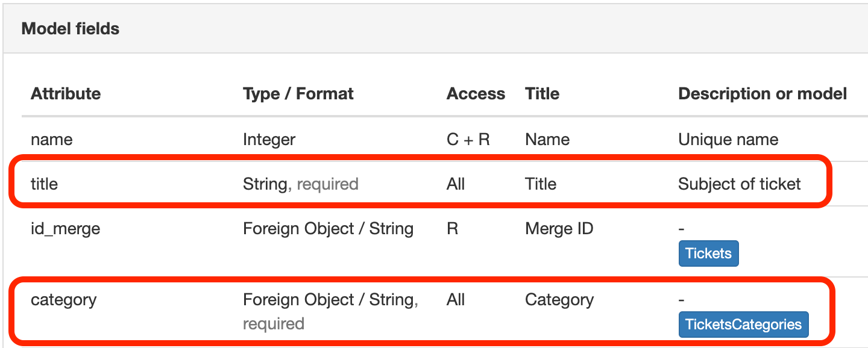Select the name attribute cell
Image resolution: width=868 pixels, height=348 pixels.
tap(52, 140)
